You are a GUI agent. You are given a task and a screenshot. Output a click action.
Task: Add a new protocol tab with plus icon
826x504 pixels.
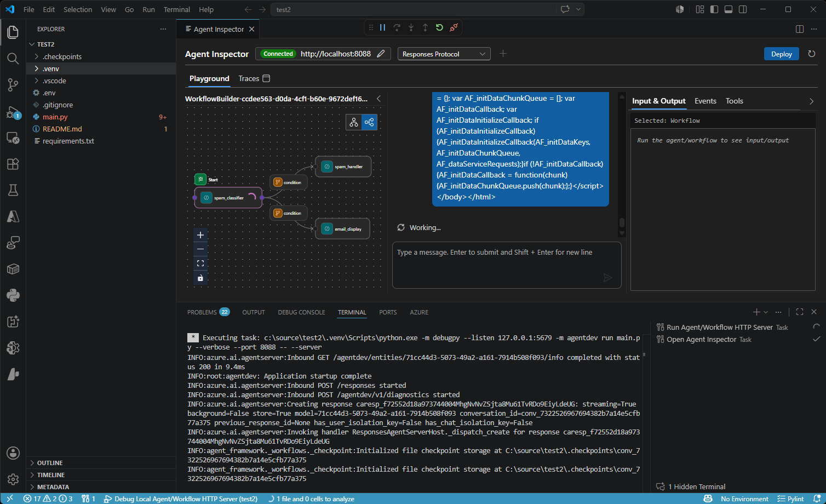pyautogui.click(x=503, y=54)
